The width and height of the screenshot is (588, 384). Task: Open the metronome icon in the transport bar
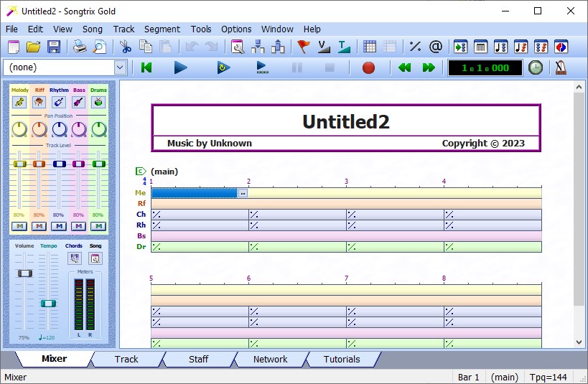click(x=561, y=68)
